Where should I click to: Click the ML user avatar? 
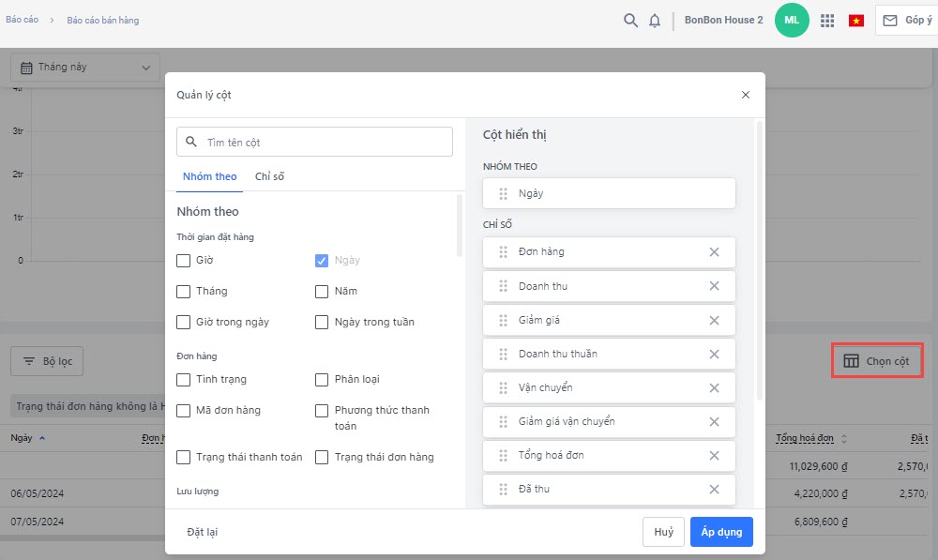792,20
